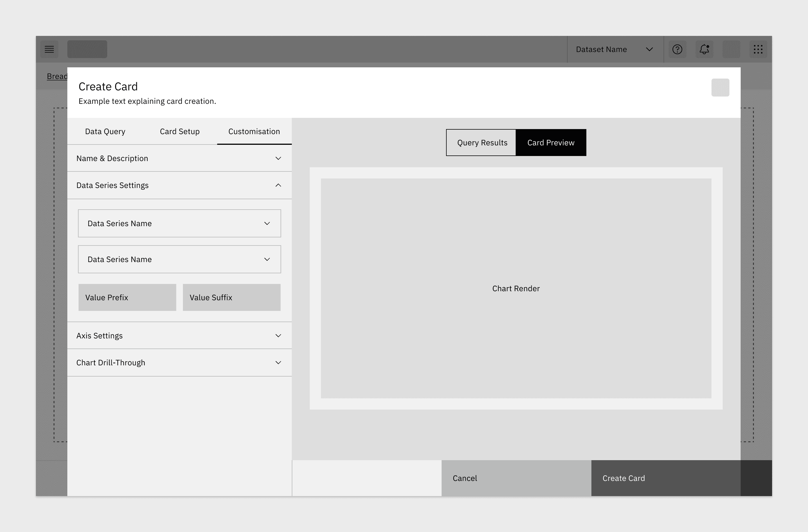Click the user avatar placeholder in header

731,49
